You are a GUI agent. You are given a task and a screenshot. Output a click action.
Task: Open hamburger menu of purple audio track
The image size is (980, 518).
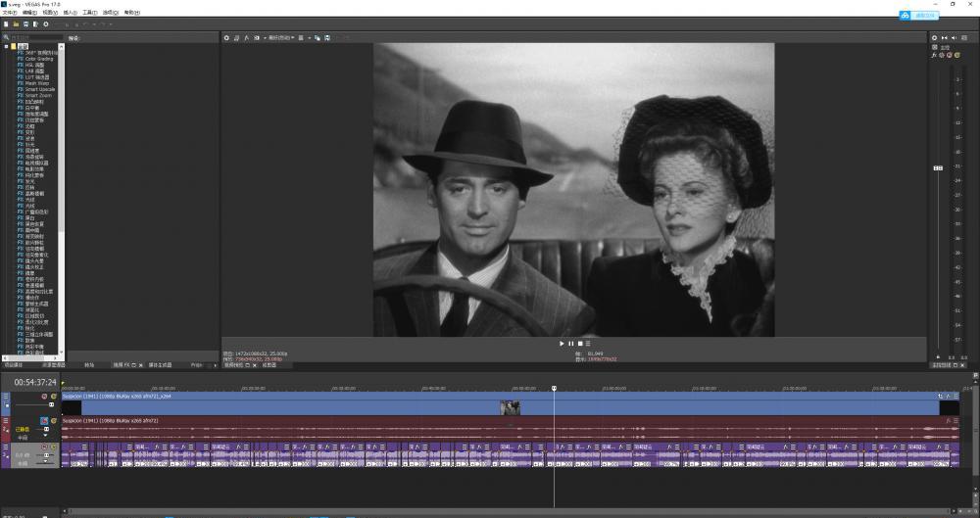(x=6, y=447)
